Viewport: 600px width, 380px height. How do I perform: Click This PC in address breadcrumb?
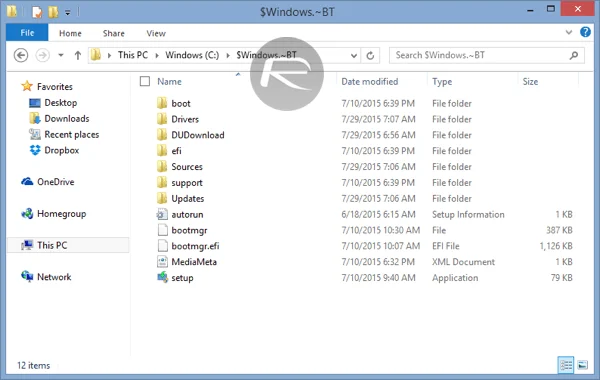pyautogui.click(x=133, y=55)
